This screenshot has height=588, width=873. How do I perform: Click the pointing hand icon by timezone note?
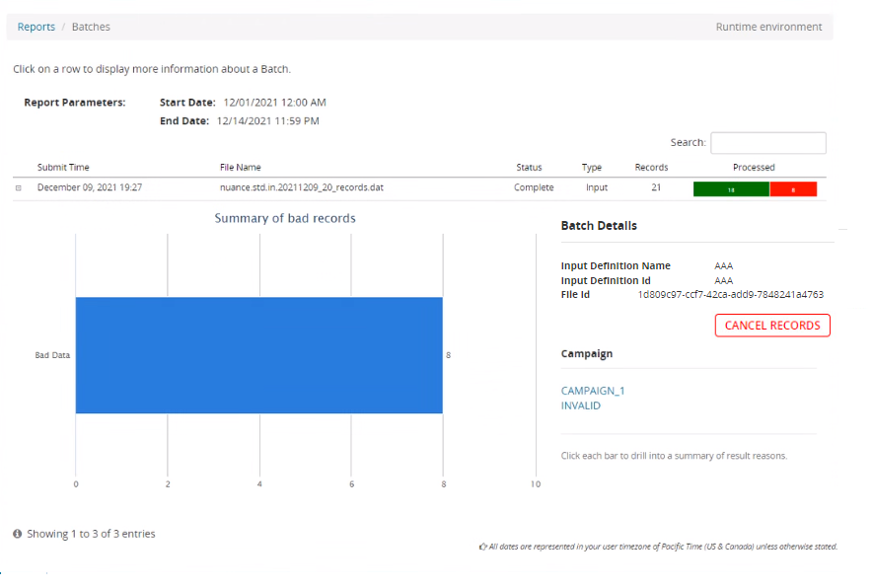tap(482, 547)
